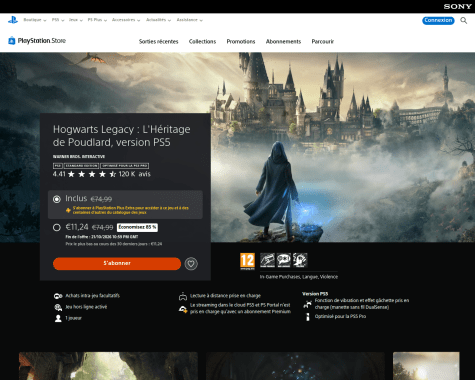Click the orange S'abonner button
475x380 pixels.
117,263
